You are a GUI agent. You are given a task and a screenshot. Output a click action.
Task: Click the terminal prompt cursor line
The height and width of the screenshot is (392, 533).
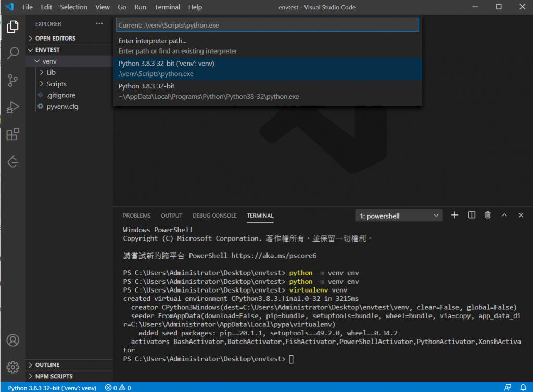pyautogui.click(x=208, y=359)
